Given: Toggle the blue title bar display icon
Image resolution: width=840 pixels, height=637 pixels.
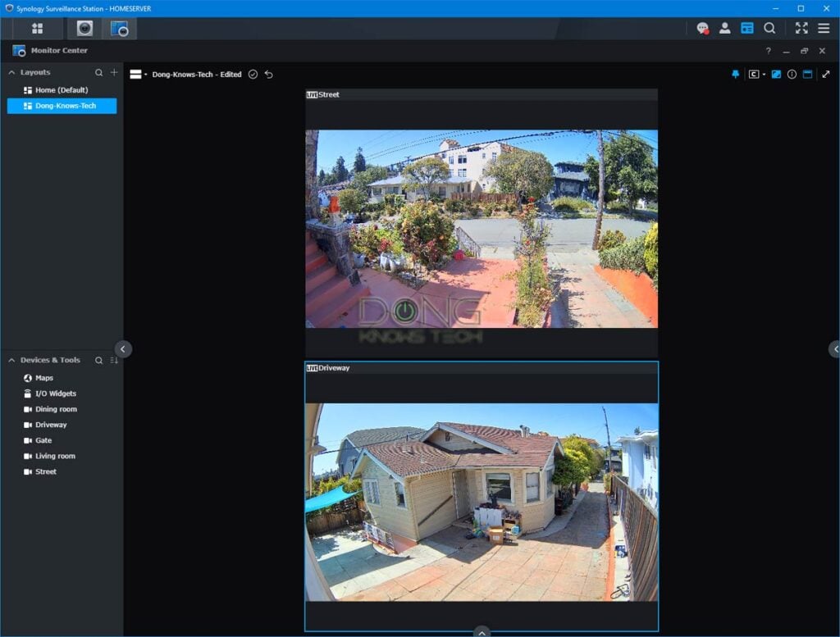Looking at the screenshot, I should 807,75.
